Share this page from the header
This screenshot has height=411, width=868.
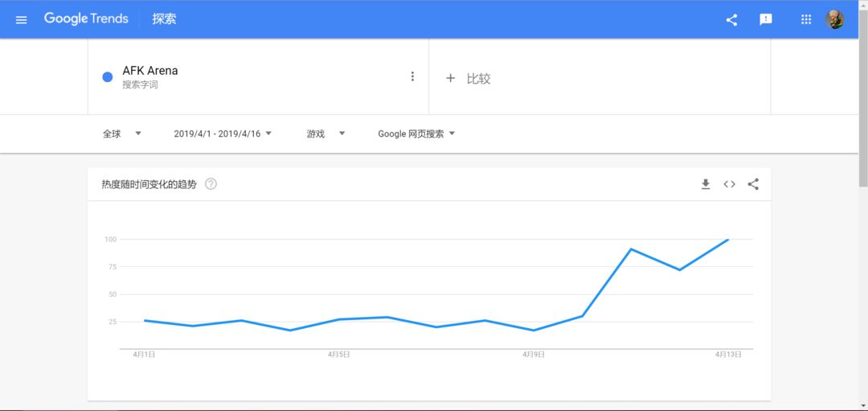731,20
